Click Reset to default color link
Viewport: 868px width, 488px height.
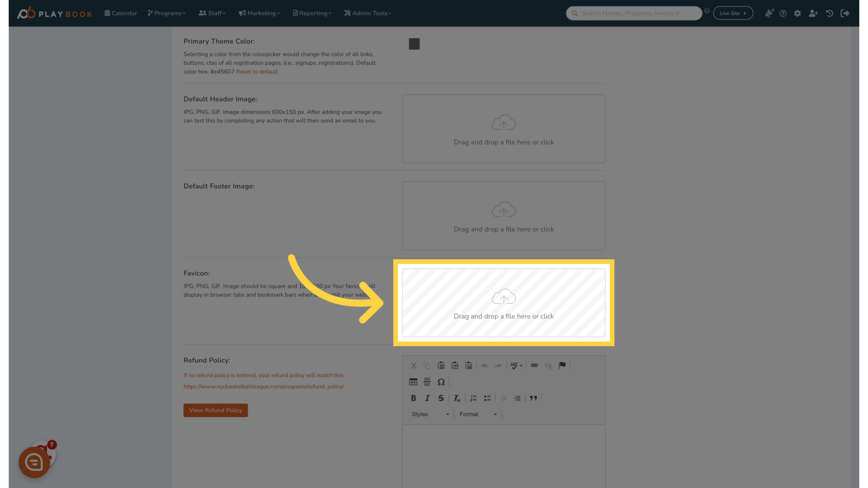[256, 71]
